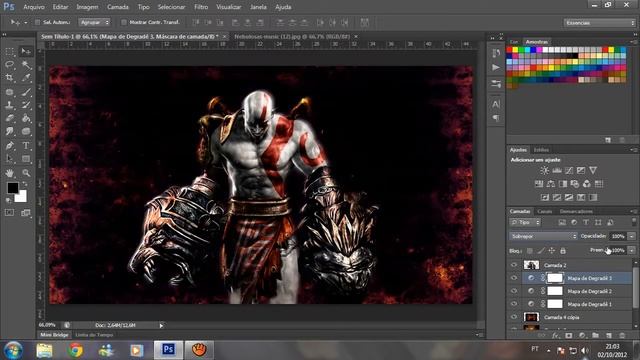Select the Path Selection tool
This screenshot has height=360, width=640.
tap(10, 159)
